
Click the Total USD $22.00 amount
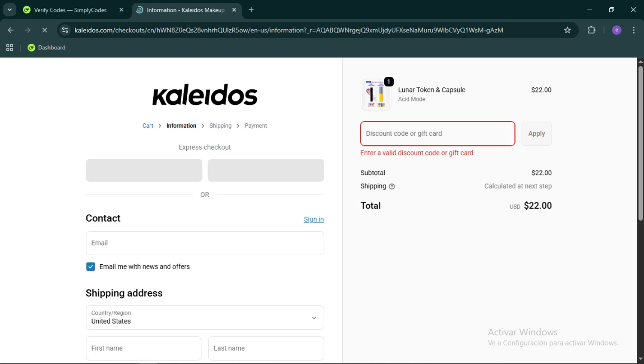[x=531, y=206]
